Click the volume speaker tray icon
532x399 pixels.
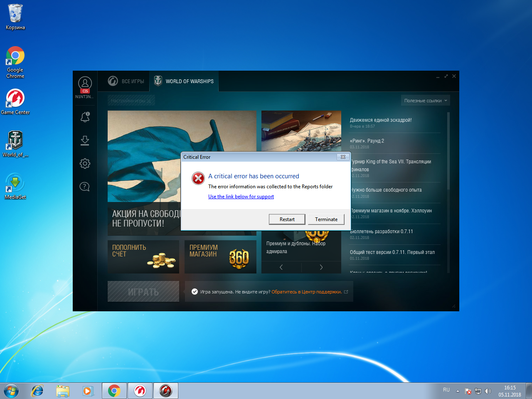pyautogui.click(x=488, y=391)
